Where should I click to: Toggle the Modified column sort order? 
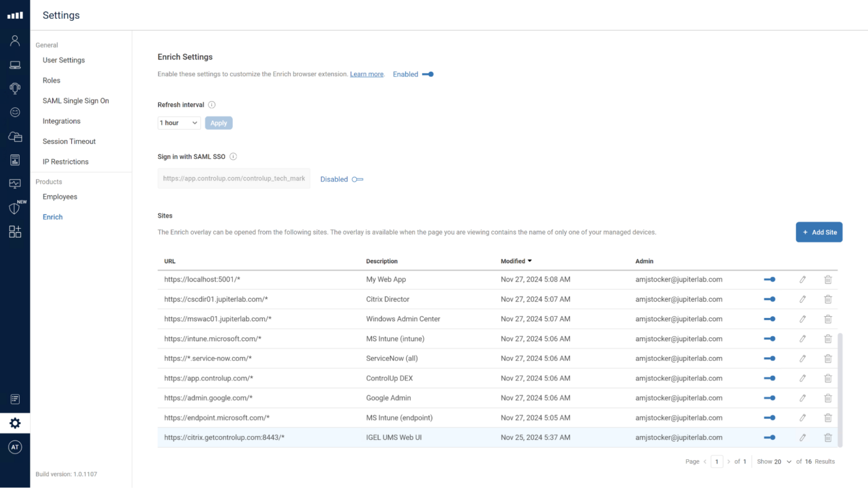515,261
